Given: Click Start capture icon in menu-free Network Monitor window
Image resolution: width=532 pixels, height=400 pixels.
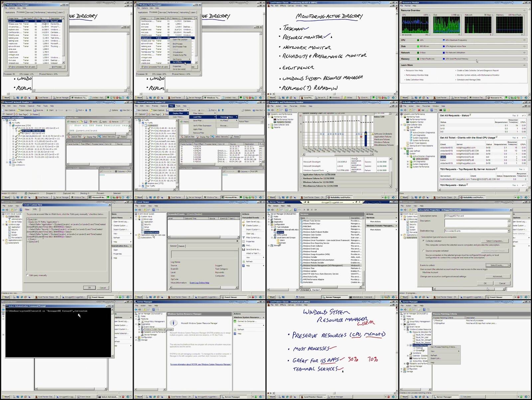Looking at the screenshot, I should pos(48,110).
